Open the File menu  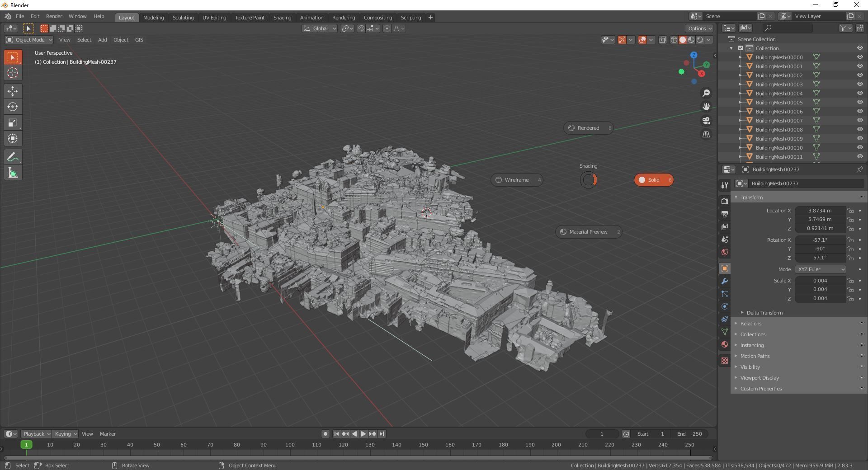20,16
